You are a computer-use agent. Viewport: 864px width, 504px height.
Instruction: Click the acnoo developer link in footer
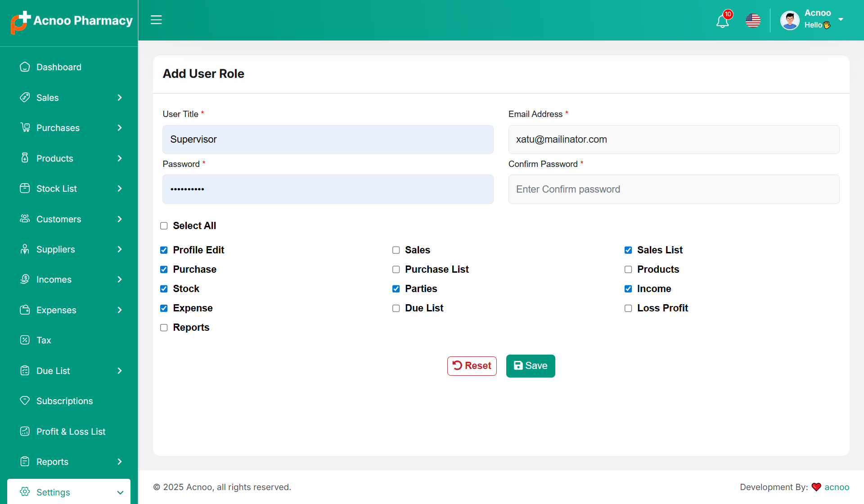click(837, 487)
